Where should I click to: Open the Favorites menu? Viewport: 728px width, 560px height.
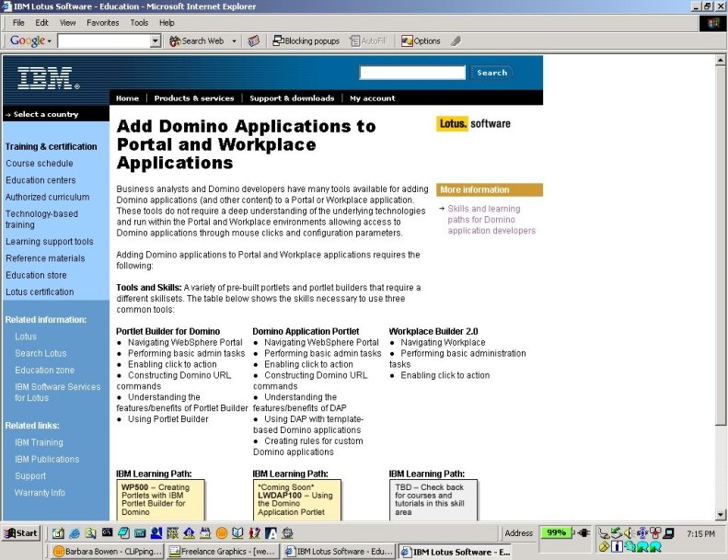pos(102,23)
